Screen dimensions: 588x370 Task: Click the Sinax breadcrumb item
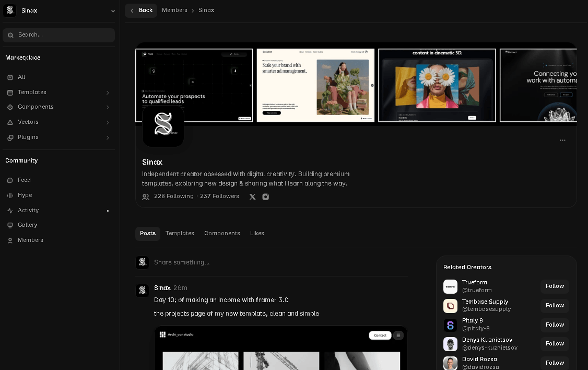click(x=206, y=10)
